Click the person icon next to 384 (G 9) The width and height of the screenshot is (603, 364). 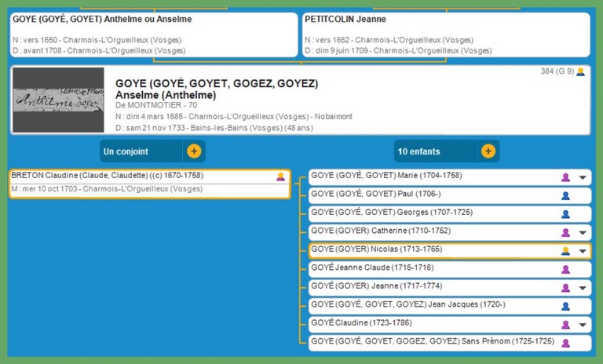581,71
